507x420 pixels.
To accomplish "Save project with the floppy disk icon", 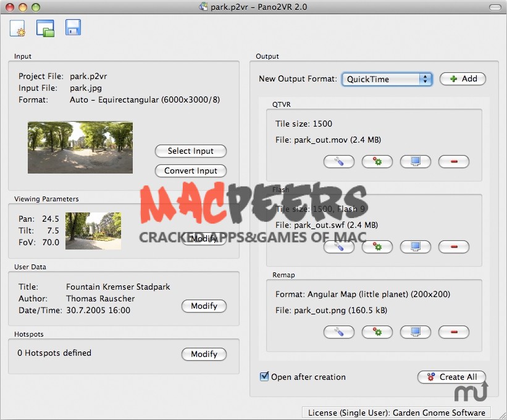I will click(x=73, y=27).
